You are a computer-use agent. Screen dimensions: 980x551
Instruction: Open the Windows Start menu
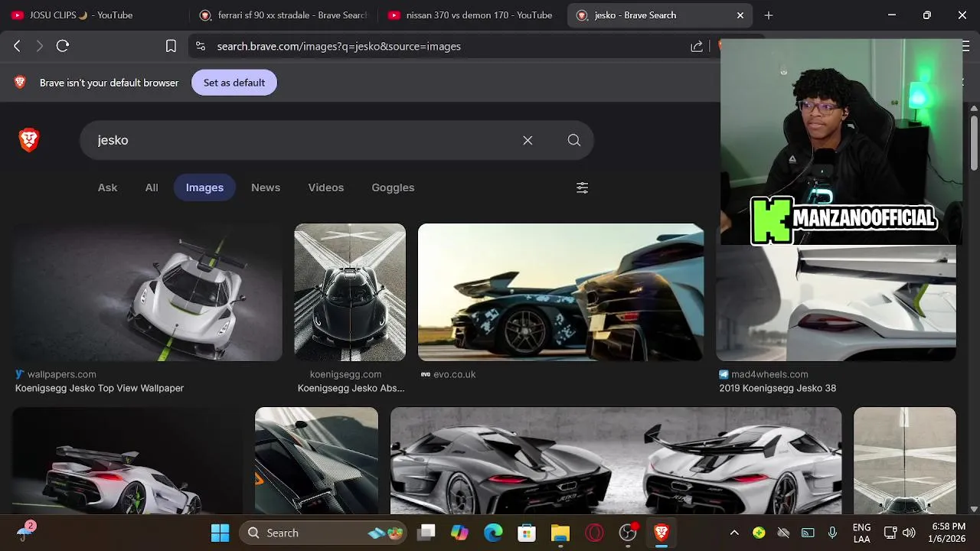click(220, 533)
